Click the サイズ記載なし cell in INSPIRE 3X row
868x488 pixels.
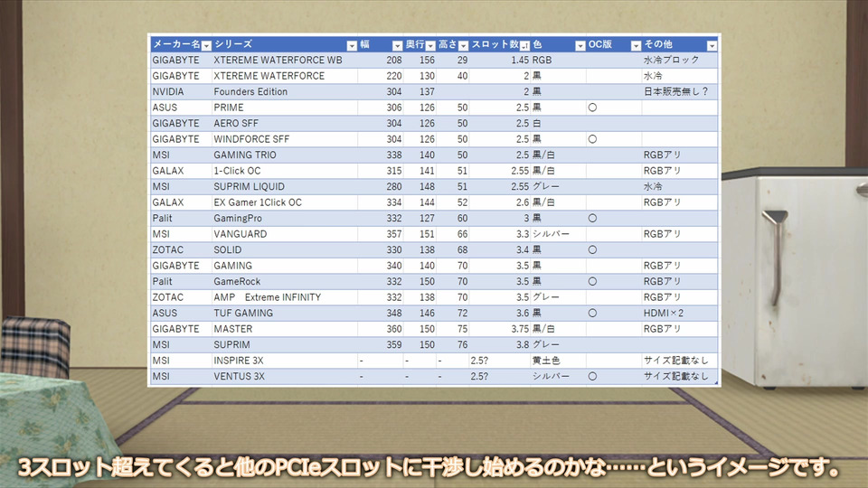click(680, 361)
